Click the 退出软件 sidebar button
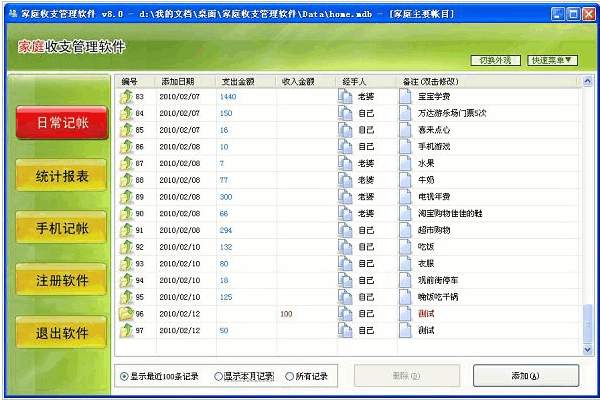 click(62, 333)
